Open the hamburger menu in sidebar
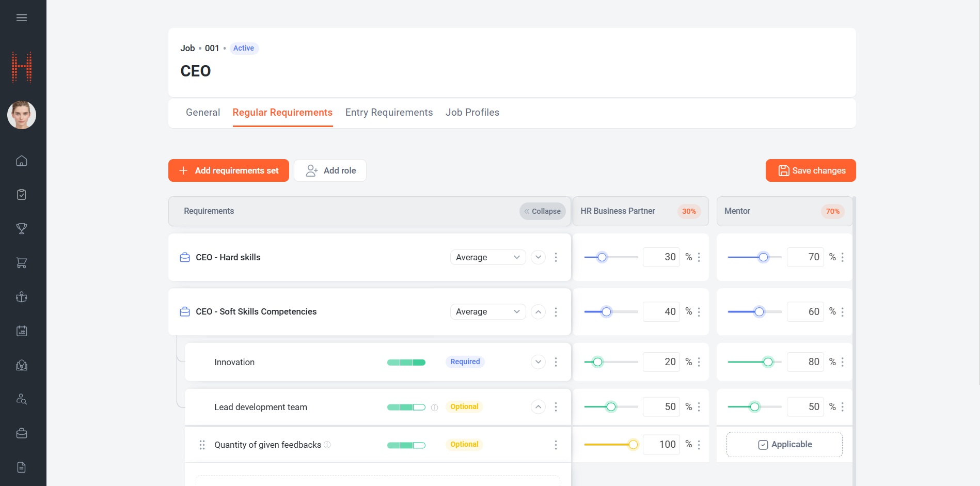980x486 pixels. 22,18
